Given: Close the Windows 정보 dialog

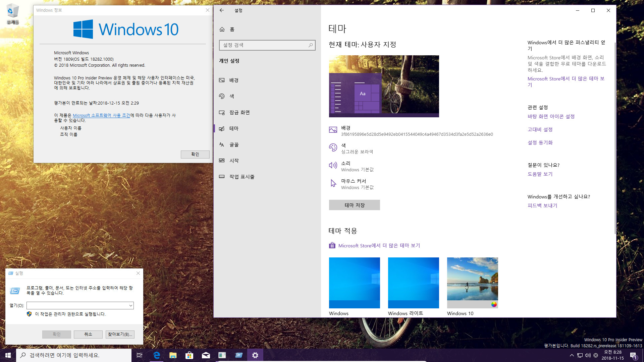Looking at the screenshot, I should point(208,10).
